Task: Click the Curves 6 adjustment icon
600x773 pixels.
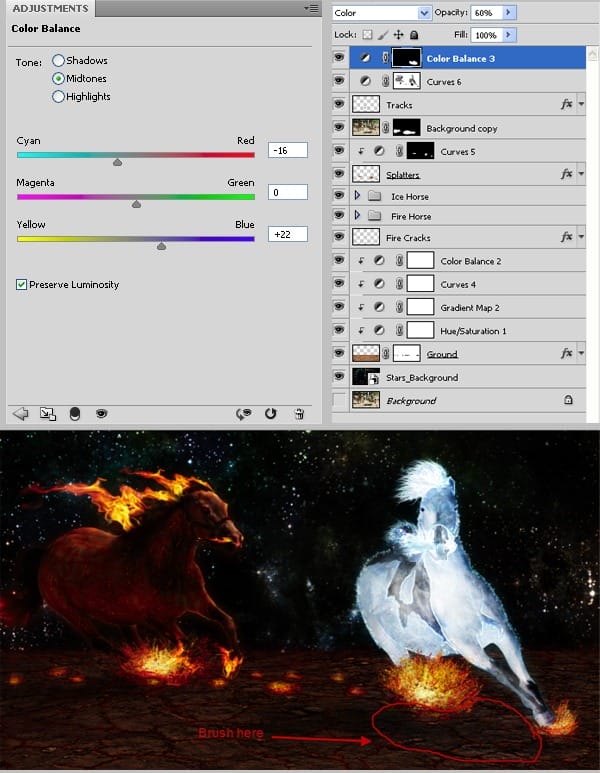Action: click(365, 81)
